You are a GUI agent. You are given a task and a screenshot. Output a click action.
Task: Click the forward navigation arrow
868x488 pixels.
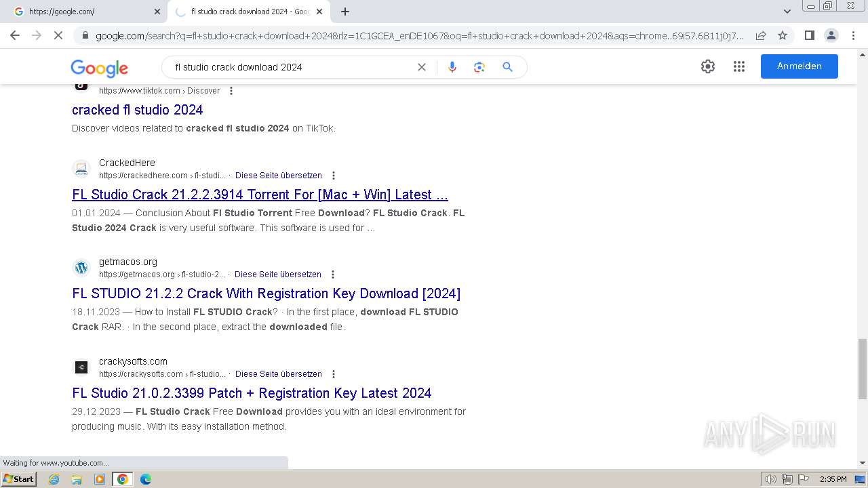(x=37, y=35)
